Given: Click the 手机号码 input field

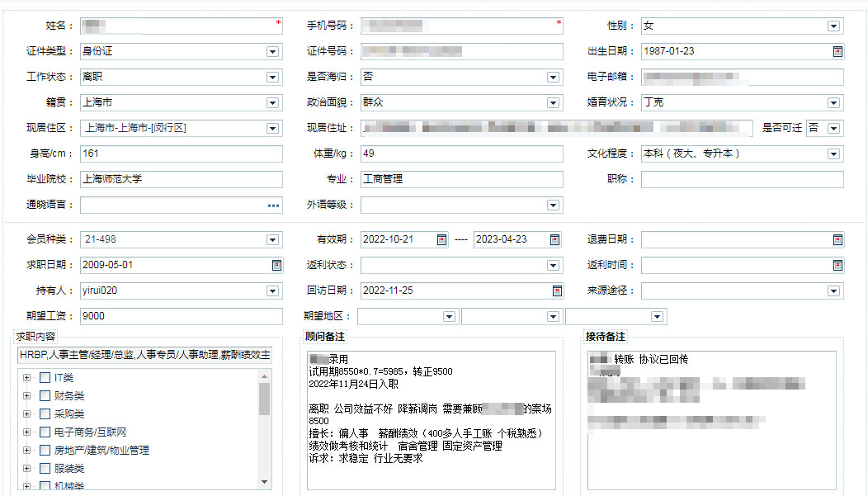Looking at the screenshot, I should pyautogui.click(x=462, y=26).
